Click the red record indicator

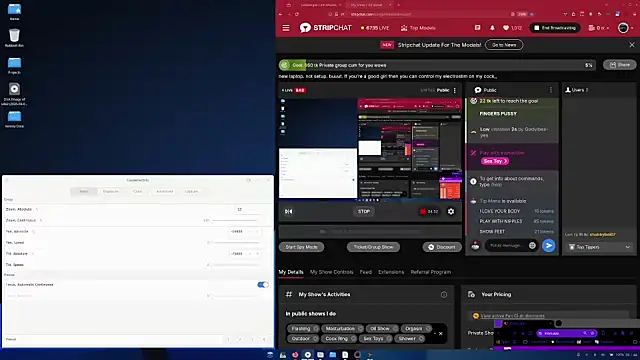(423, 211)
